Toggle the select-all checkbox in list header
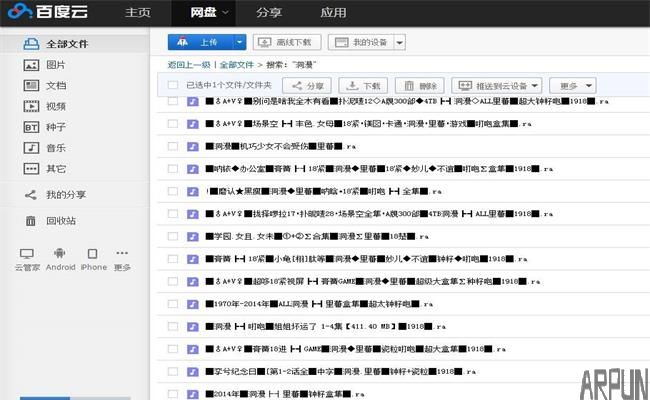650x400 pixels. click(x=173, y=85)
